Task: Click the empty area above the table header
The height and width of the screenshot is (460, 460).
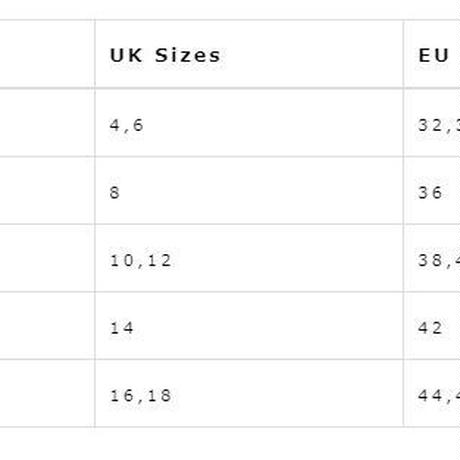Action: coord(230,10)
